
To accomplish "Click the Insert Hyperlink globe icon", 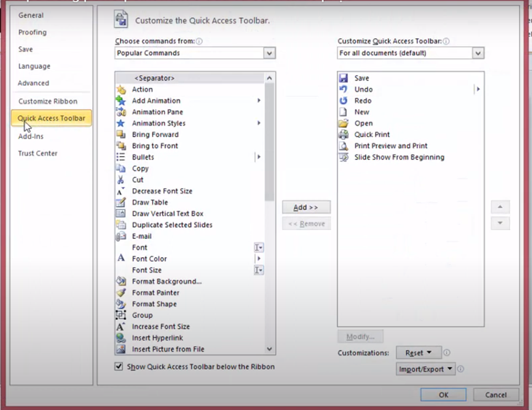I will click(121, 338).
